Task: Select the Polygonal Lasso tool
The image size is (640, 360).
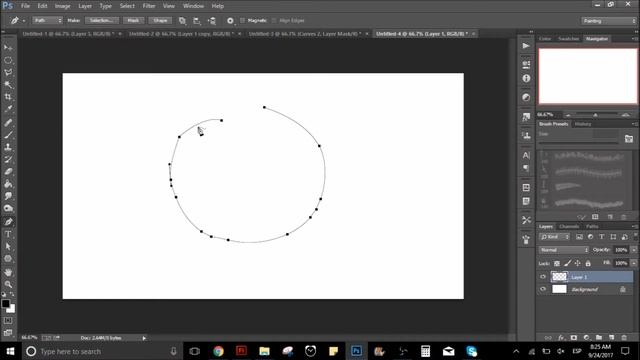Action: 8,72
